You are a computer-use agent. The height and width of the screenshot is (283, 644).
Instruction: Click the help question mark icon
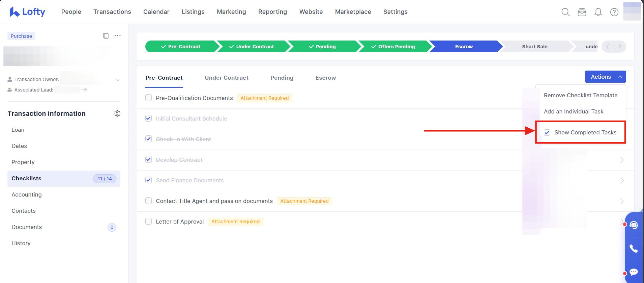pyautogui.click(x=614, y=12)
